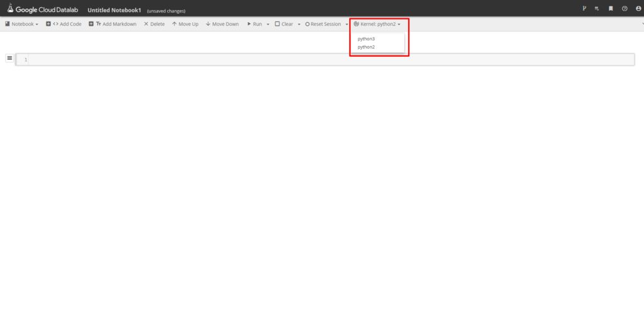Click the Untitled Notebook1 title
Viewport: 644px width, 316px height.
click(114, 10)
